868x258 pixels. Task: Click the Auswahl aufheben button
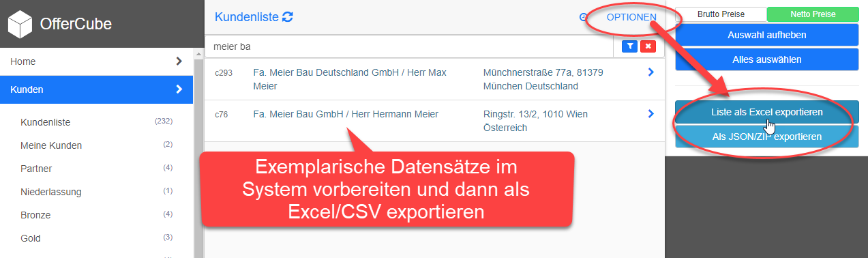pyautogui.click(x=767, y=35)
